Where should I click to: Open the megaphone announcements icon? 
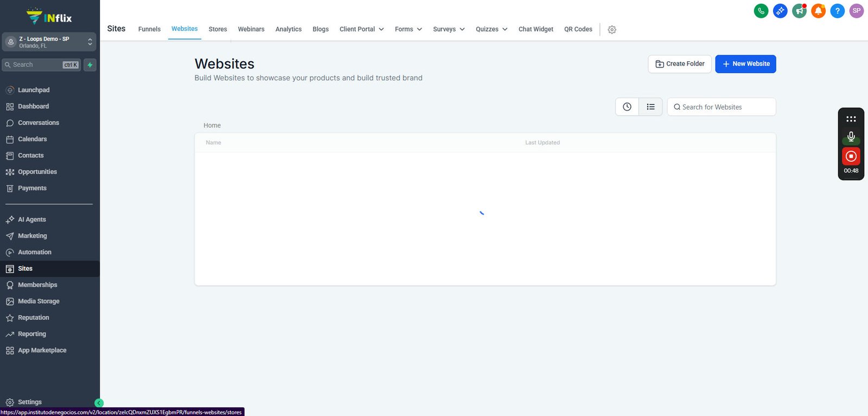pyautogui.click(x=799, y=11)
